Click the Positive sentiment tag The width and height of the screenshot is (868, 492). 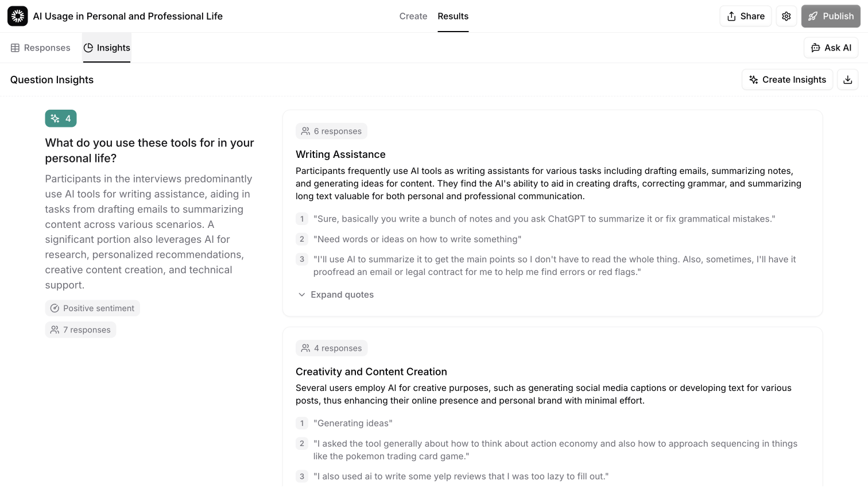coord(92,308)
